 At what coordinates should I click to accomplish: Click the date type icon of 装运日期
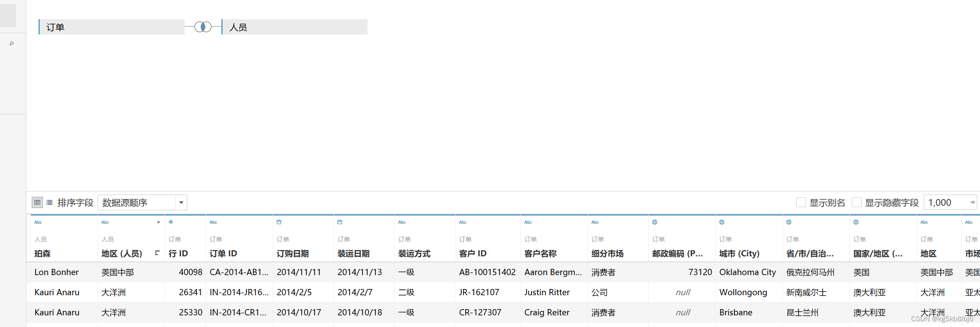click(340, 222)
